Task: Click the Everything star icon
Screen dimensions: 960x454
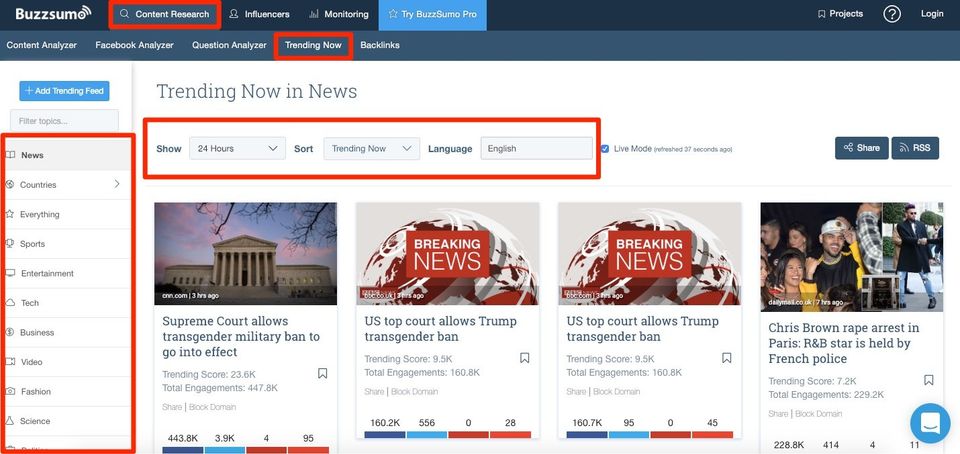Action: tap(10, 214)
